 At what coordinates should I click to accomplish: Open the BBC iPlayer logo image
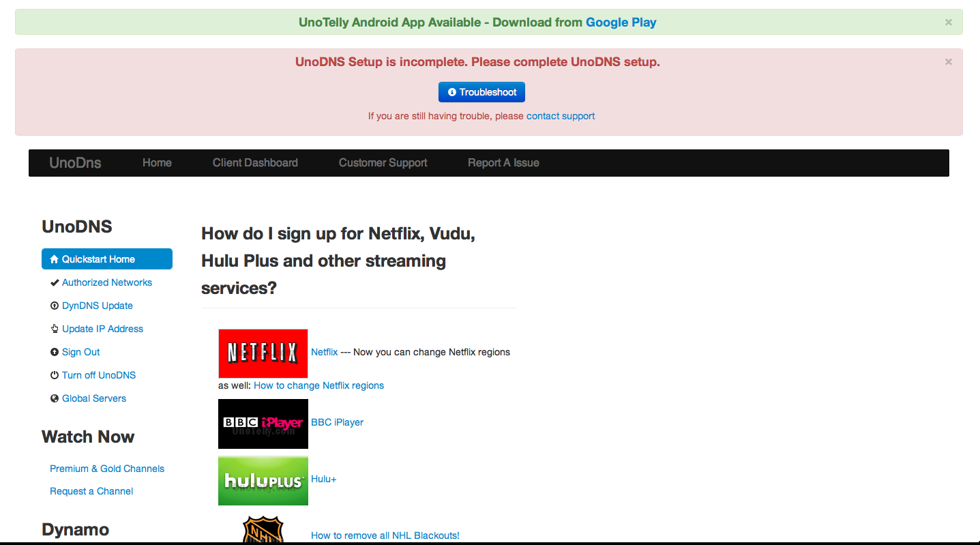(263, 424)
